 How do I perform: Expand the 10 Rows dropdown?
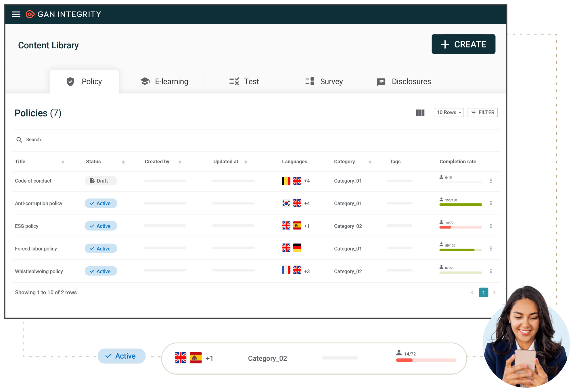pyautogui.click(x=448, y=112)
